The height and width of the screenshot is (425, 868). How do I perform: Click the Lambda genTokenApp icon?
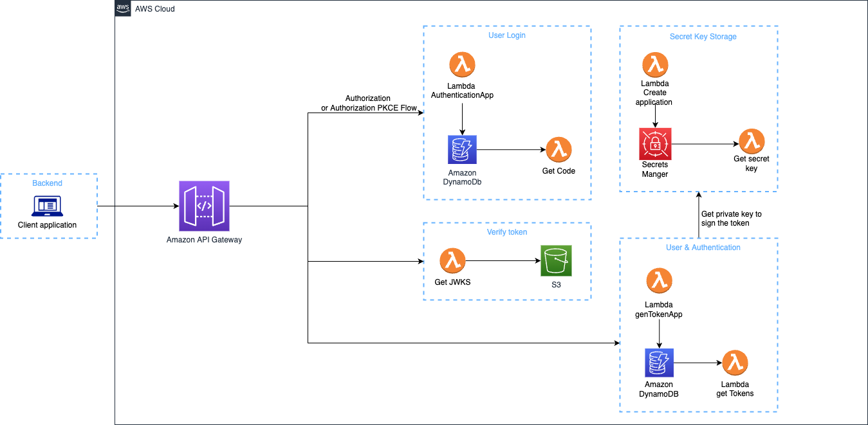click(x=658, y=281)
